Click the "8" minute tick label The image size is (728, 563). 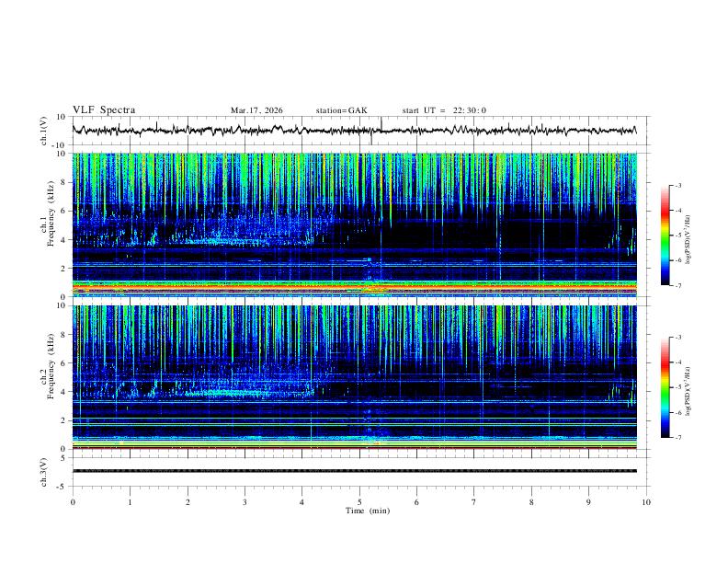coord(531,502)
